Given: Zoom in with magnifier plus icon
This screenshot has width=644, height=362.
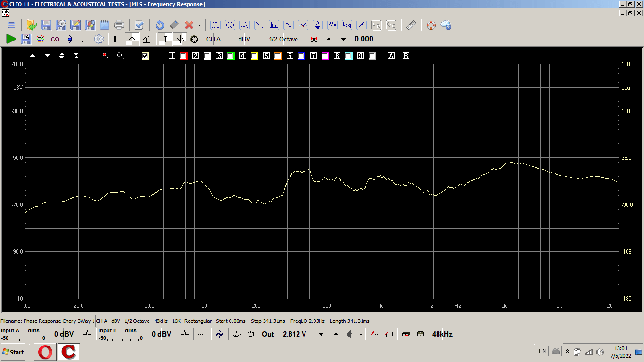Looking at the screenshot, I should [x=106, y=56].
